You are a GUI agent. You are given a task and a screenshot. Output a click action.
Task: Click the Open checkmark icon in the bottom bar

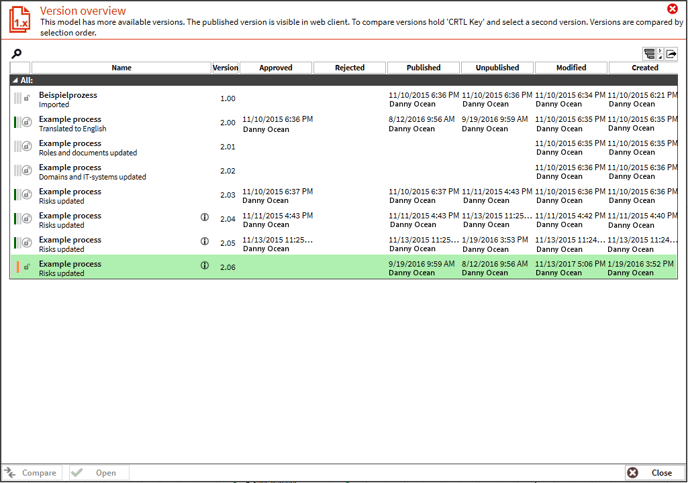tap(77, 472)
